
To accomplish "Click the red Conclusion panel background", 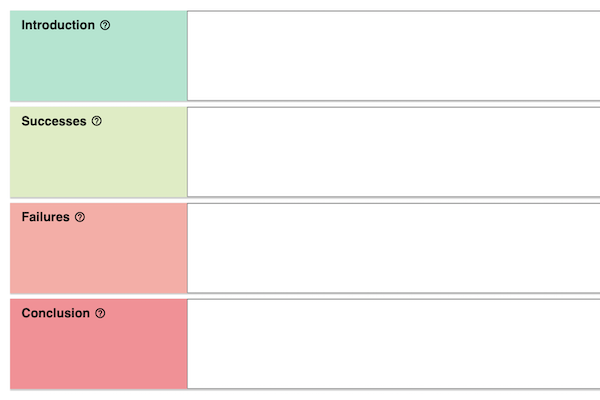I will tap(98, 352).
